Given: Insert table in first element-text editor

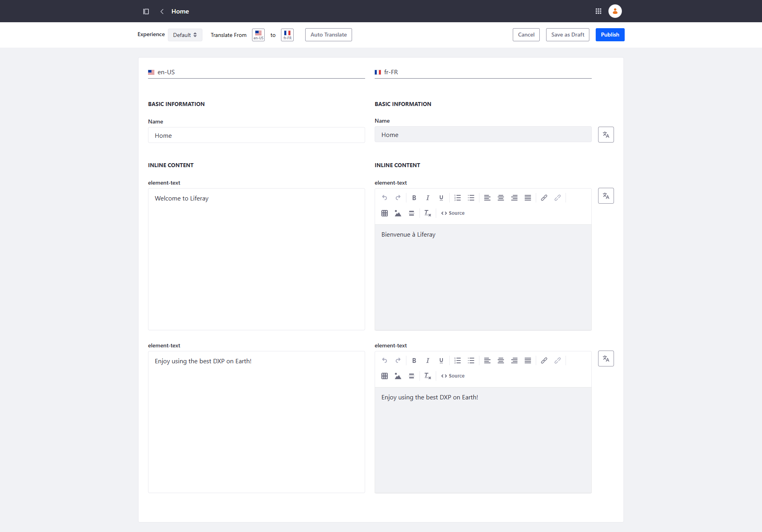Looking at the screenshot, I should (385, 213).
